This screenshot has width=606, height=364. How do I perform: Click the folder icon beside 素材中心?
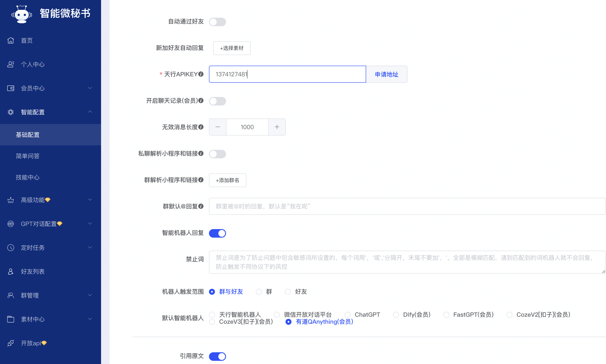pos(10,319)
